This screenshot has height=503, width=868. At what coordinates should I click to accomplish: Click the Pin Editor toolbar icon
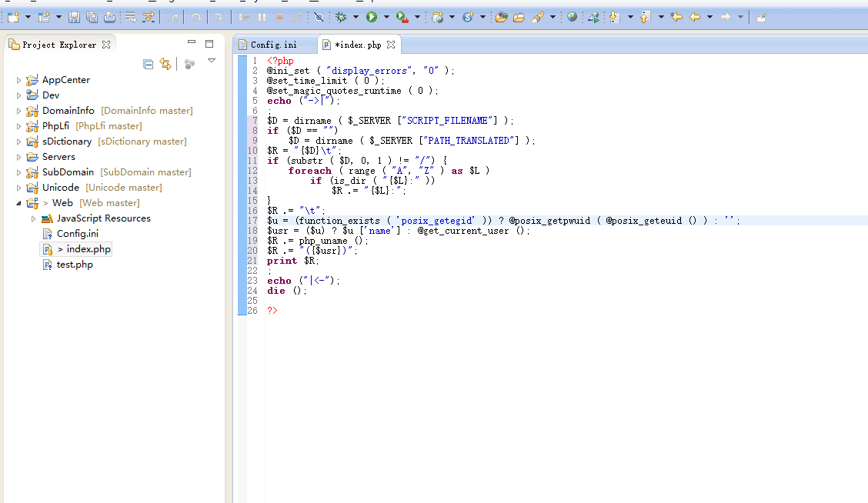(761, 17)
